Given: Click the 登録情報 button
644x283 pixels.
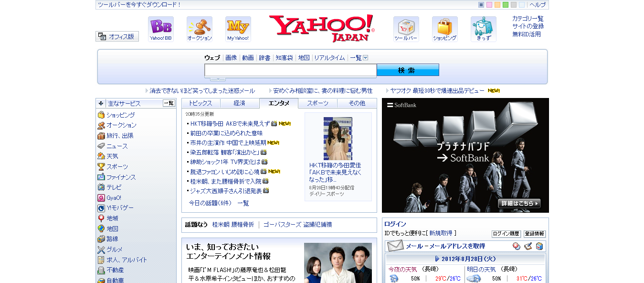Looking at the screenshot, I should point(535,234).
